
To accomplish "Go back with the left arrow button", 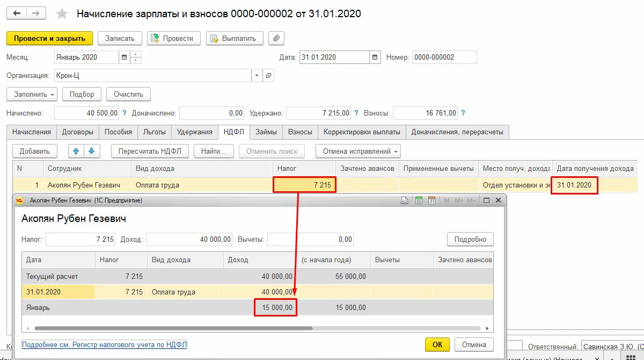I will 16,13.
